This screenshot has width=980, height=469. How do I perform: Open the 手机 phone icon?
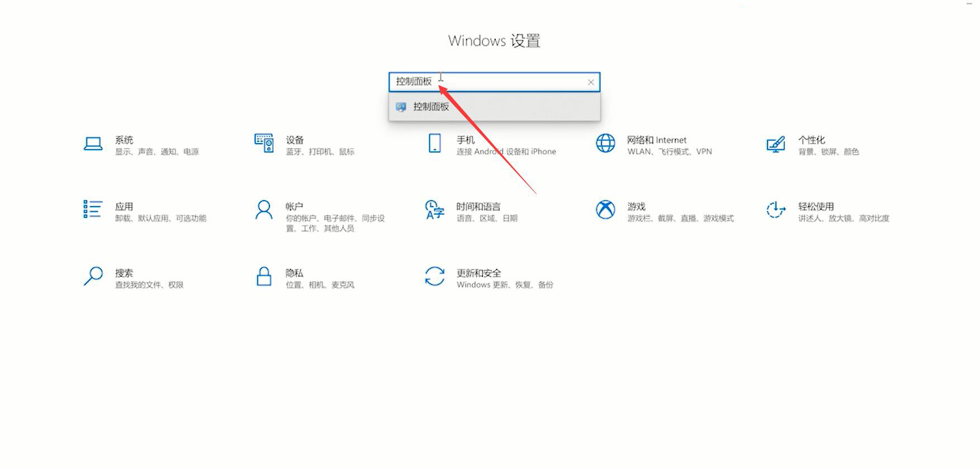coord(434,143)
